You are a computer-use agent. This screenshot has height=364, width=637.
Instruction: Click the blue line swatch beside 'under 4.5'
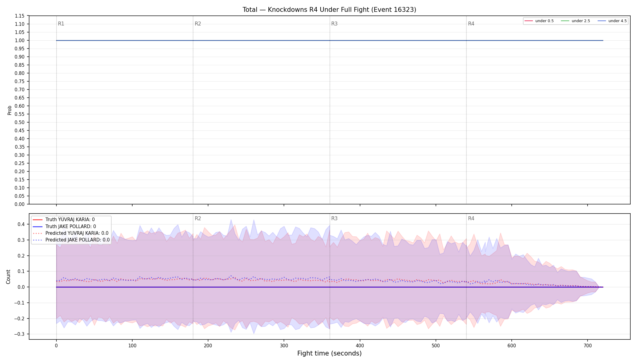coord(602,21)
